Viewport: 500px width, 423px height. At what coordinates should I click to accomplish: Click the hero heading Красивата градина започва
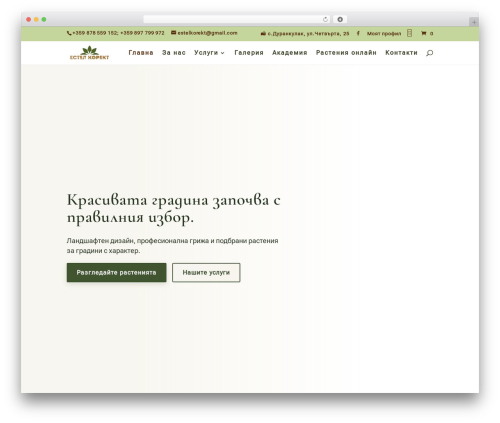[x=173, y=209]
